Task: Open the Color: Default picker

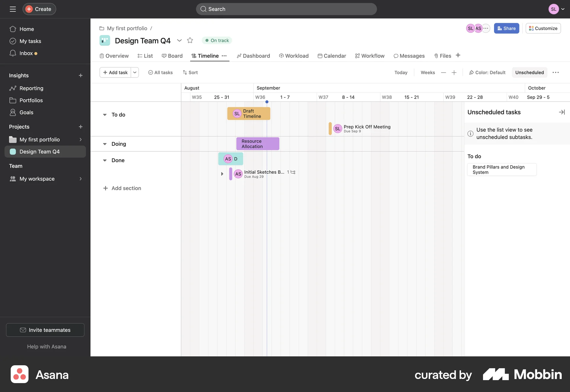Action: [x=487, y=72]
